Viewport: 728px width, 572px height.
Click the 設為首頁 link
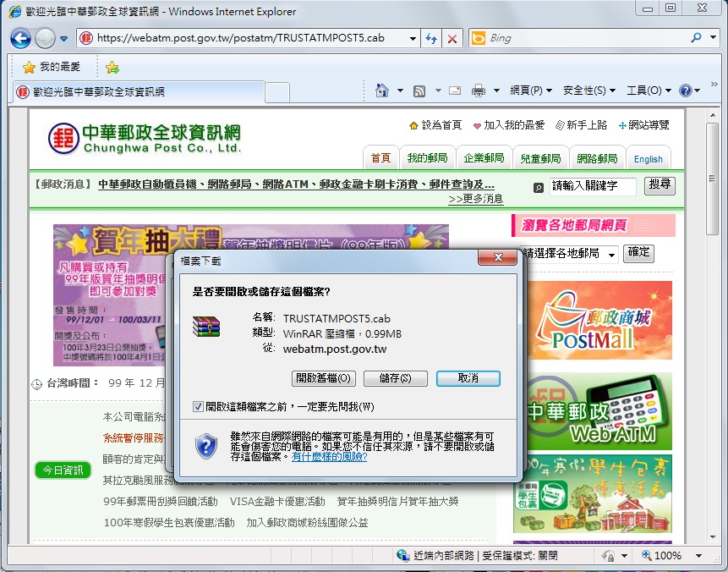click(x=435, y=125)
